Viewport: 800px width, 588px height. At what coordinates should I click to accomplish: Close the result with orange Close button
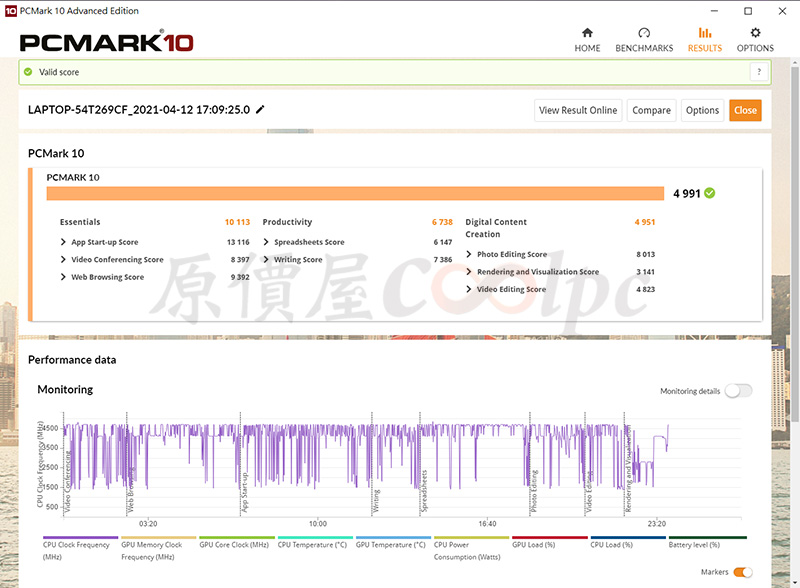click(745, 110)
